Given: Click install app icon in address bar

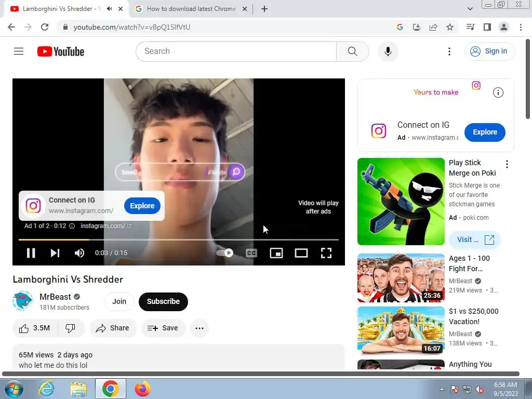Looking at the screenshot, I should (x=416, y=27).
